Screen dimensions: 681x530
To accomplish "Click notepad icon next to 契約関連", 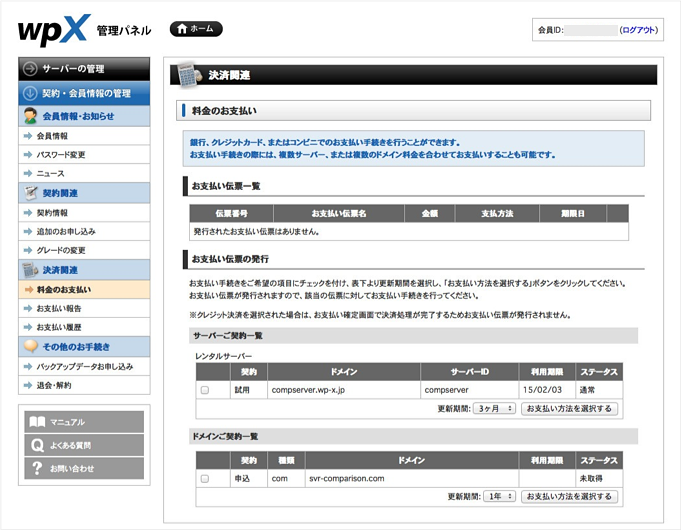I will (x=30, y=193).
